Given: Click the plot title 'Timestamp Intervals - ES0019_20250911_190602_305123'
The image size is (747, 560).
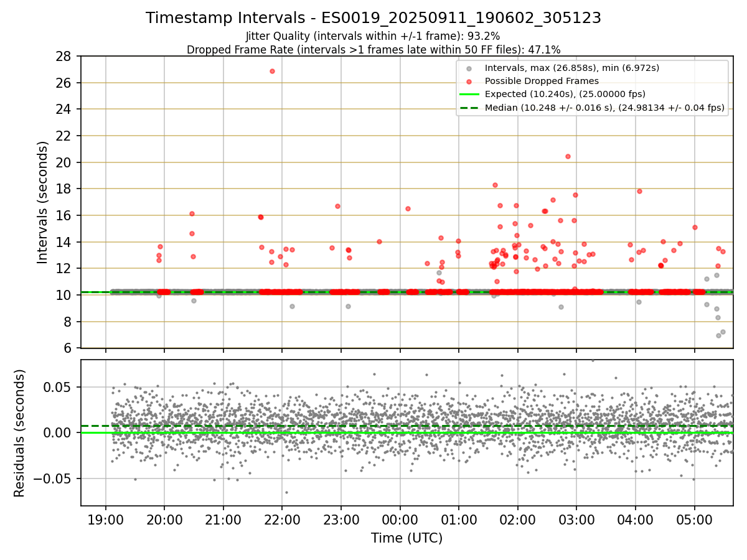Looking at the screenshot, I should (x=374, y=19).
